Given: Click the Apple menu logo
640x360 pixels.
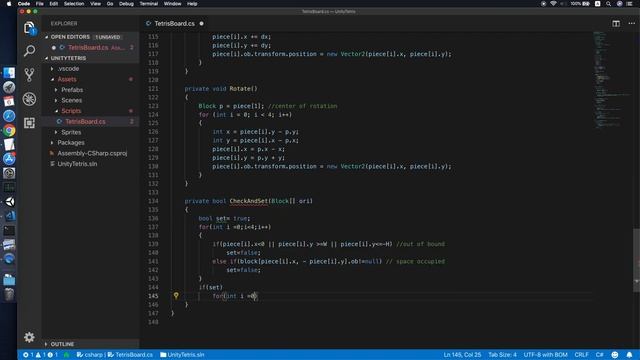Looking at the screenshot, I should coord(9,4).
